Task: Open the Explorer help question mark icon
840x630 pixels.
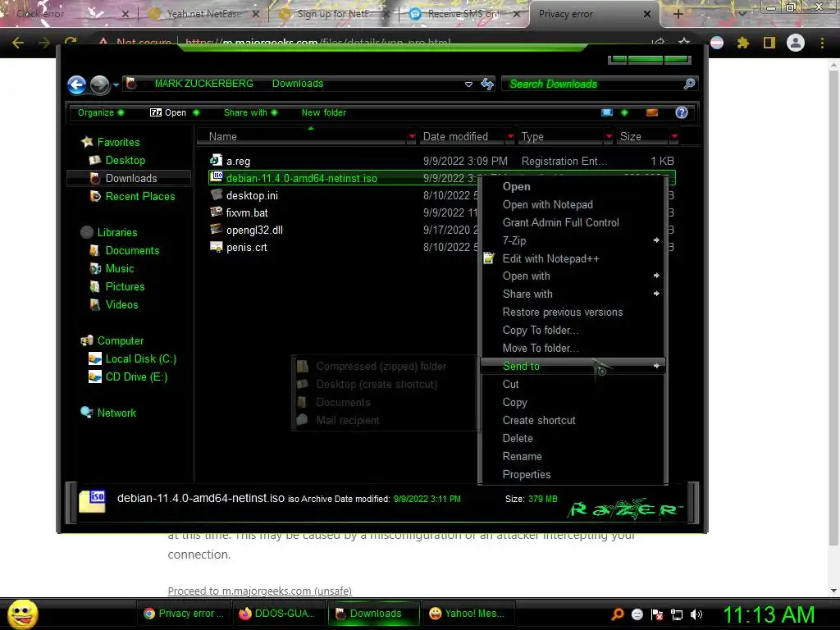Action: 682,112
